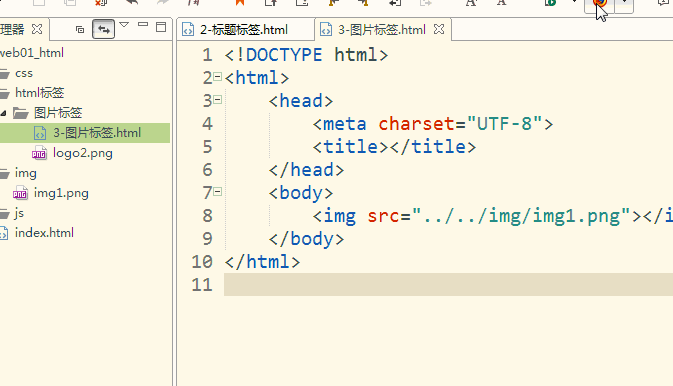Toggle Link with Editor button
Screen dimensions: 673x386
(103, 29)
